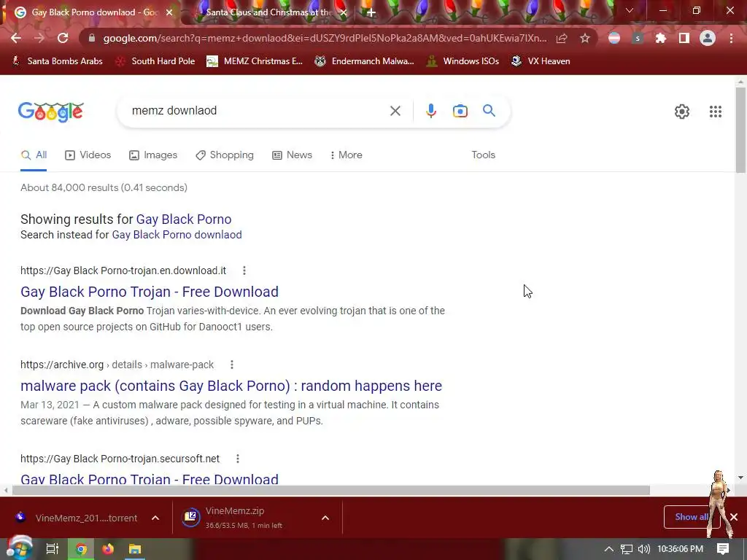
Task: Open the Google apps grid
Action: [x=715, y=112]
